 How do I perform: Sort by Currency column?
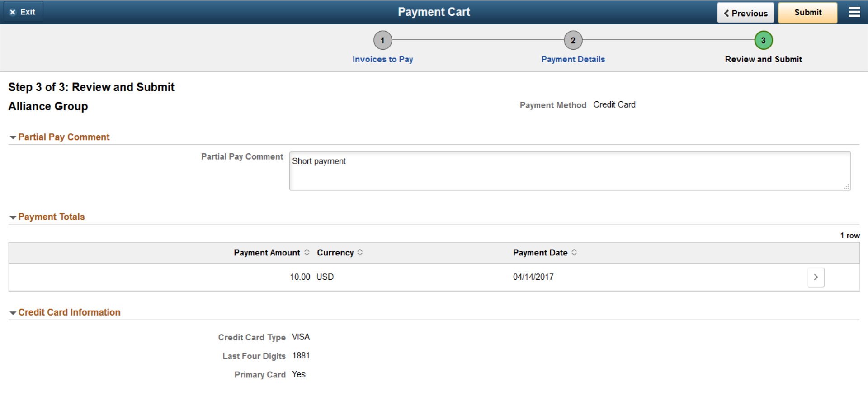coord(340,253)
